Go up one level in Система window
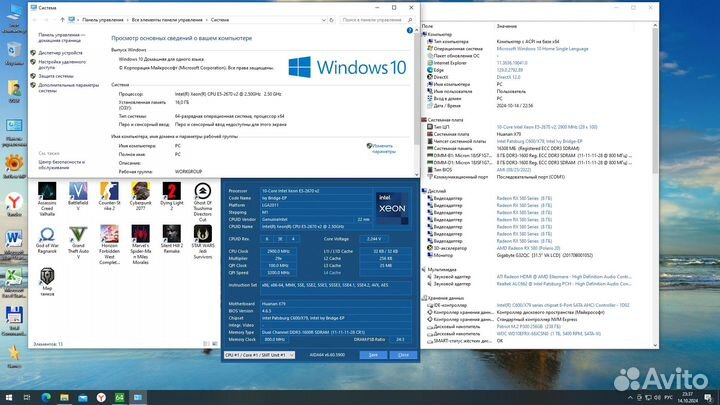The width and height of the screenshot is (720, 405). click(62, 20)
